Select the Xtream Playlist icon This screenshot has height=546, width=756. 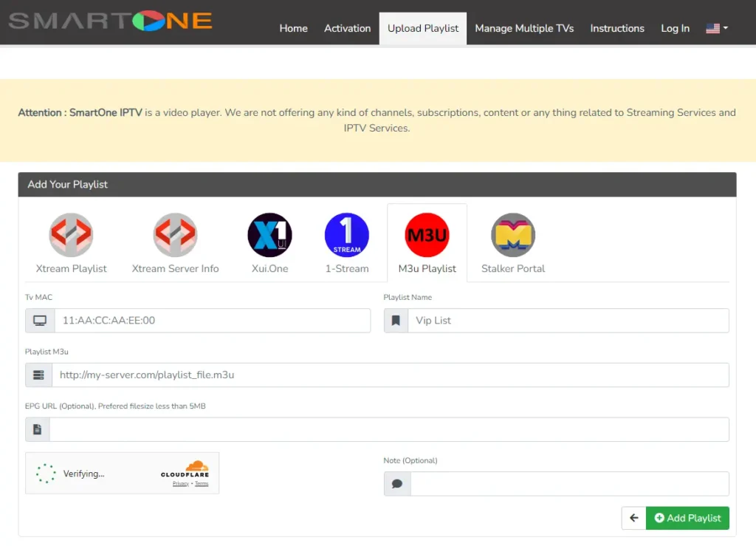click(71, 235)
